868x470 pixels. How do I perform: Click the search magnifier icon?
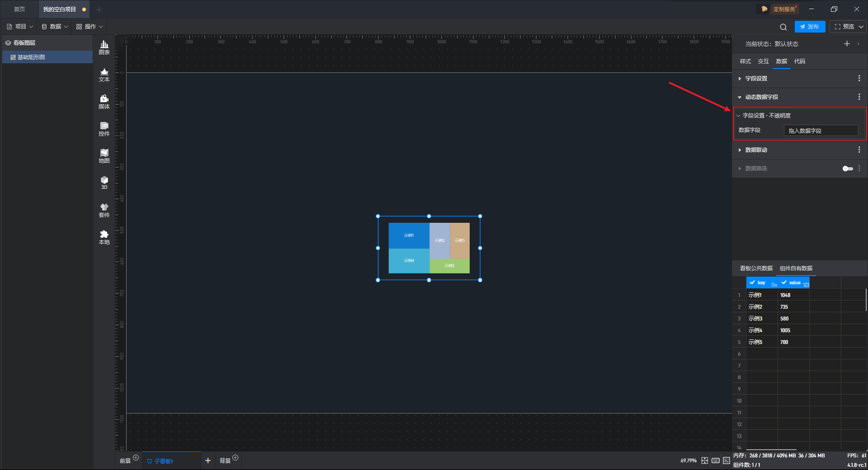click(x=783, y=27)
